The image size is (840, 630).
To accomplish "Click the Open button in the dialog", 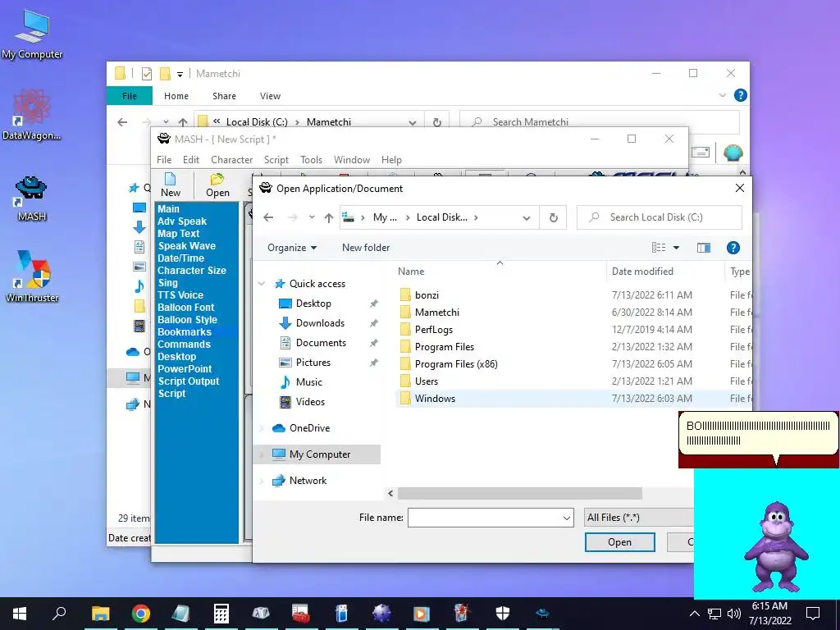I will click(x=620, y=542).
